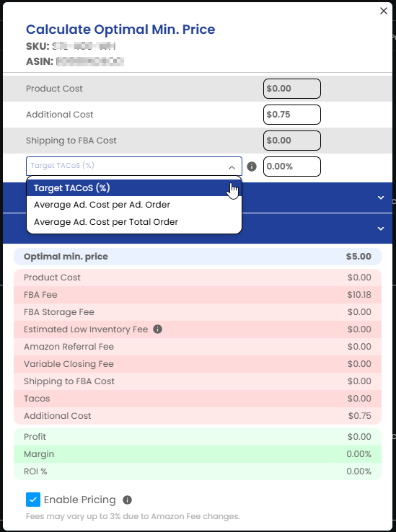Select Target TACoS (%) option in list
Image resolution: width=396 pixels, height=532 pixels.
point(134,188)
